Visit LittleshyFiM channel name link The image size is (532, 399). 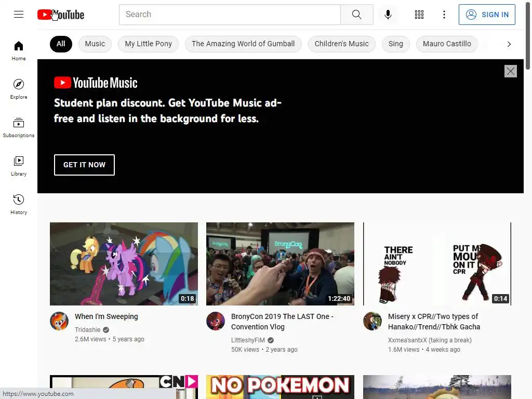click(248, 340)
